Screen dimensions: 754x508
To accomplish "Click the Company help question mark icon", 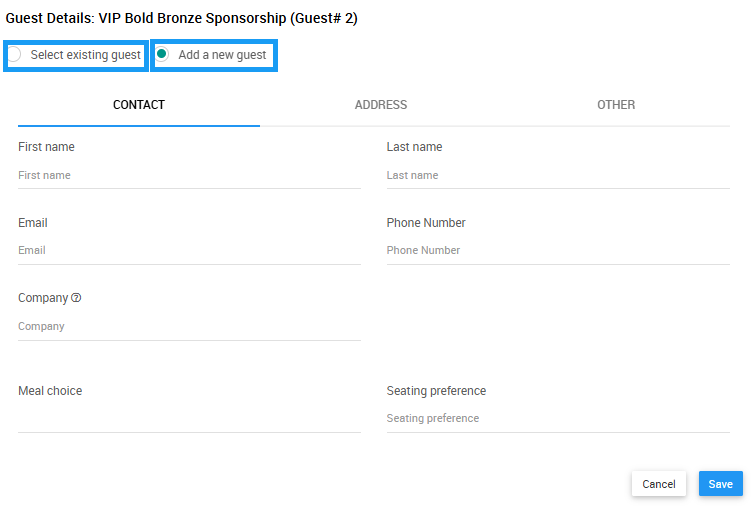I will point(76,298).
